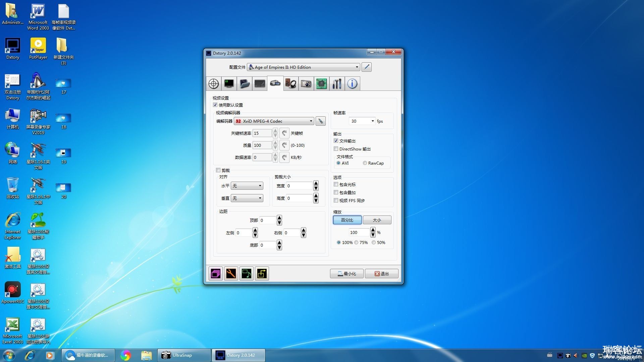Open the Screenshot camera tab in Dxtory
644x362 pixels.
(x=306, y=83)
